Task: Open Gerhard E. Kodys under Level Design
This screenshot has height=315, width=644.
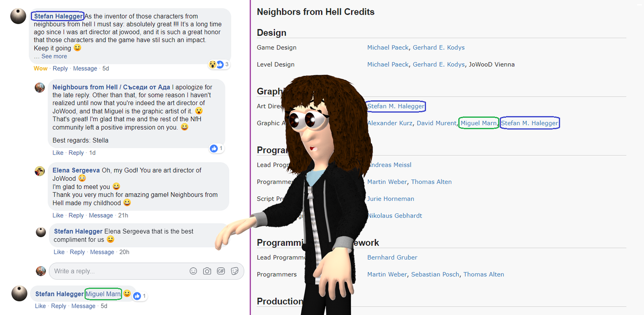Action: point(438,64)
